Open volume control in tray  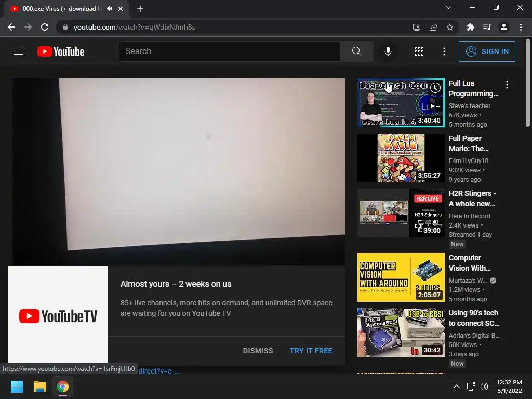(x=484, y=387)
